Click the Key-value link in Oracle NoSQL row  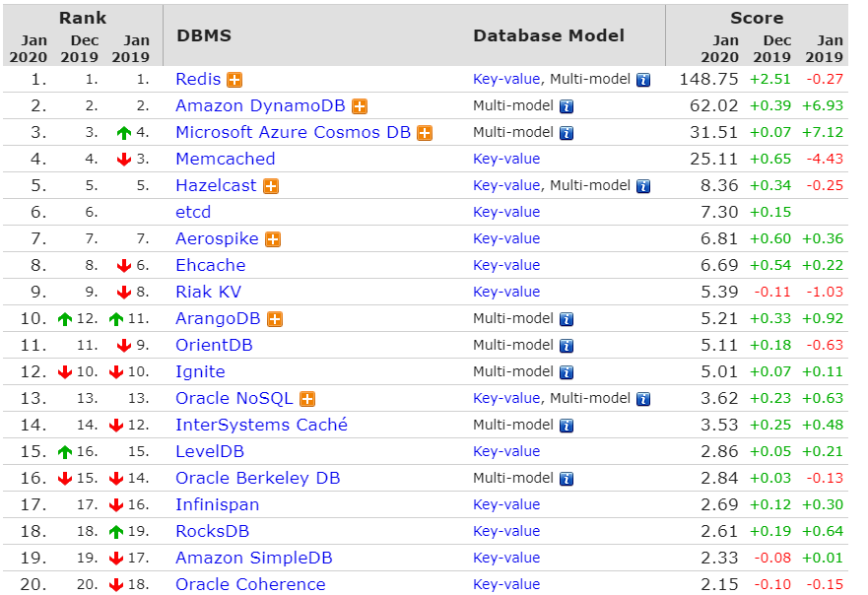pyautogui.click(x=506, y=399)
